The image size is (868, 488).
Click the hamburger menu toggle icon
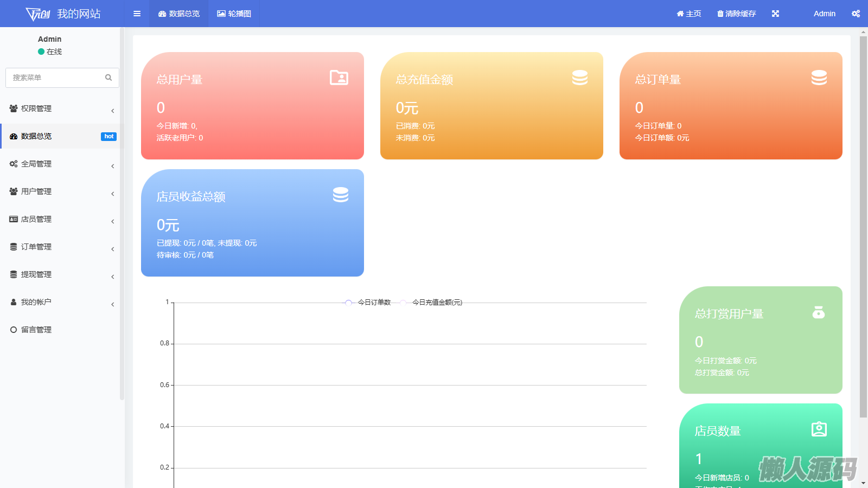pyautogui.click(x=137, y=14)
